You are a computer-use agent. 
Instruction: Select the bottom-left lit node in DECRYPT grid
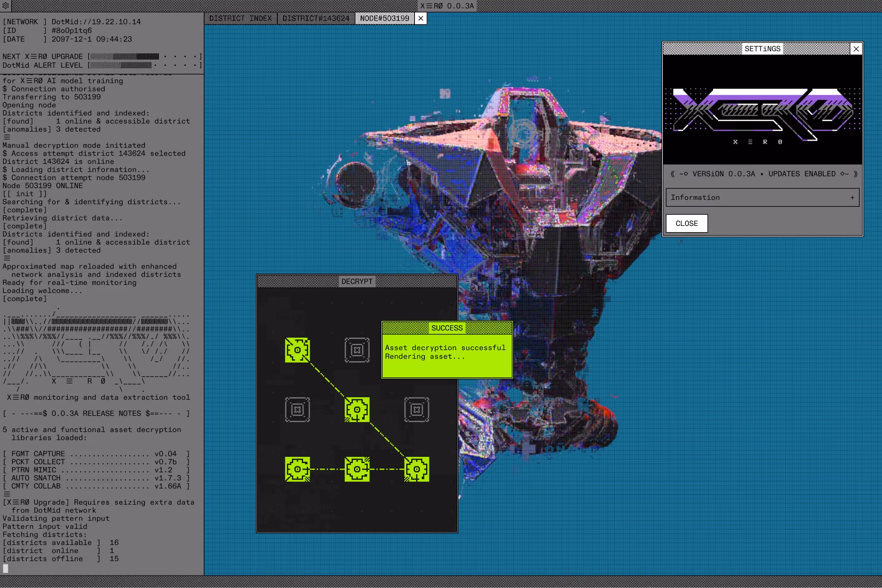(x=297, y=469)
